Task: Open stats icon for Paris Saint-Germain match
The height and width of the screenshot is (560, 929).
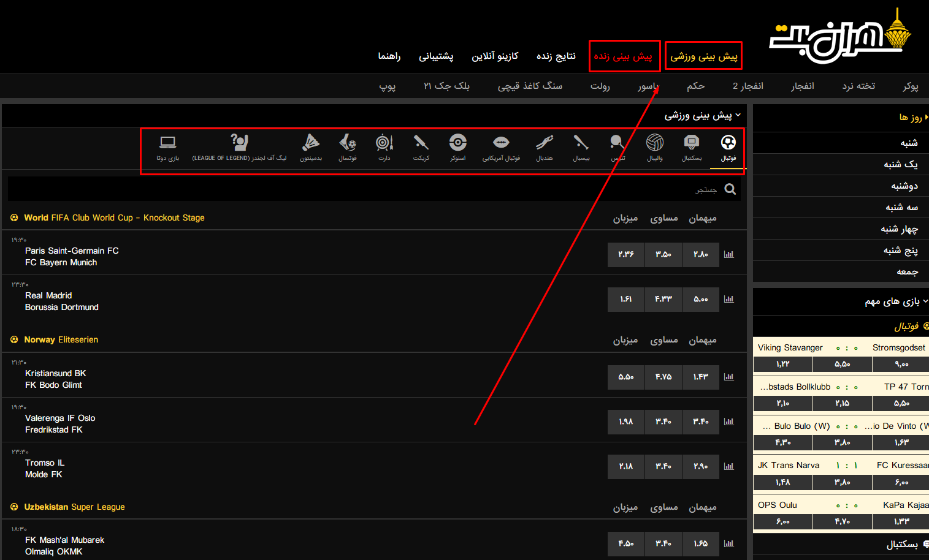Action: click(x=728, y=254)
